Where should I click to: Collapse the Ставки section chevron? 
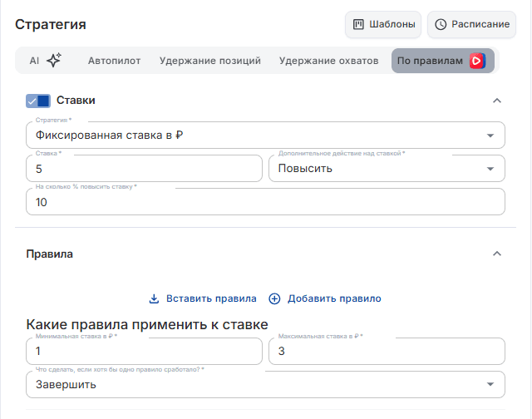coord(497,101)
